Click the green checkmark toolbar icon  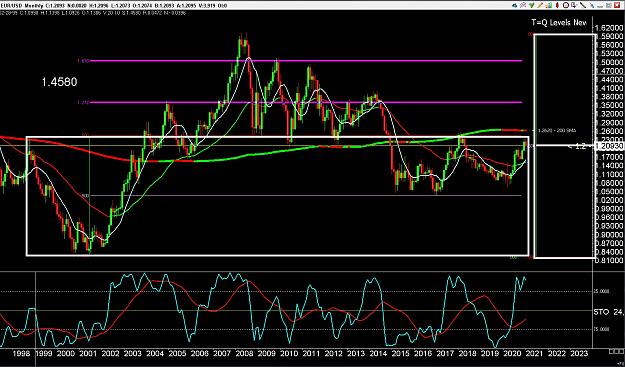pyautogui.click(x=532, y=5)
